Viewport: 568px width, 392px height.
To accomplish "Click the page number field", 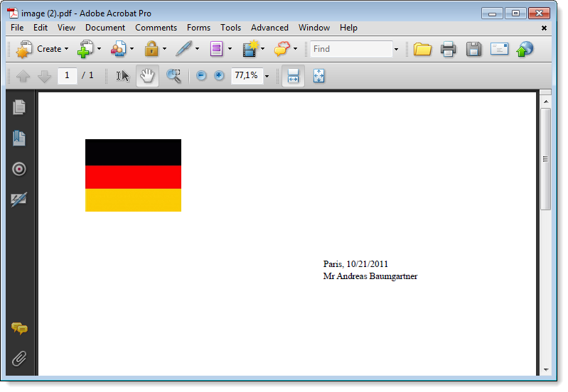I will [67, 76].
